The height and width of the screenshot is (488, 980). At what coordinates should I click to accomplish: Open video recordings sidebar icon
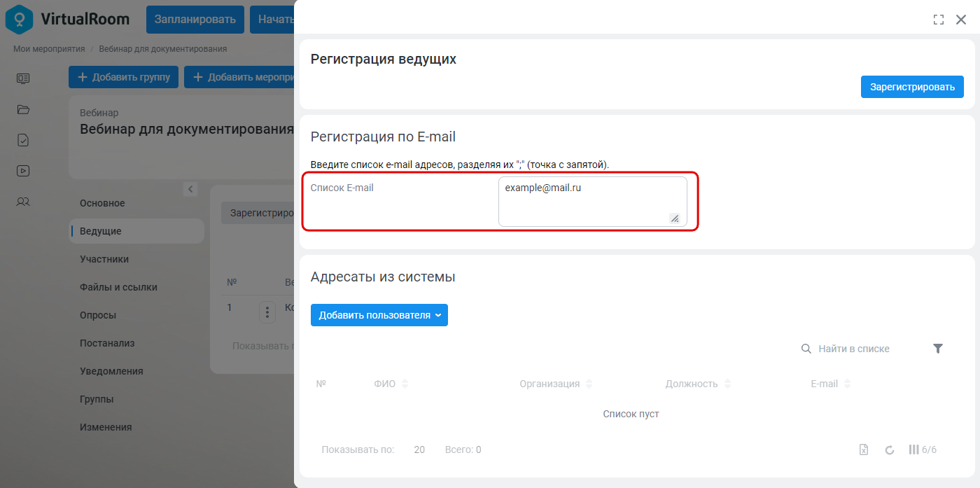23,170
